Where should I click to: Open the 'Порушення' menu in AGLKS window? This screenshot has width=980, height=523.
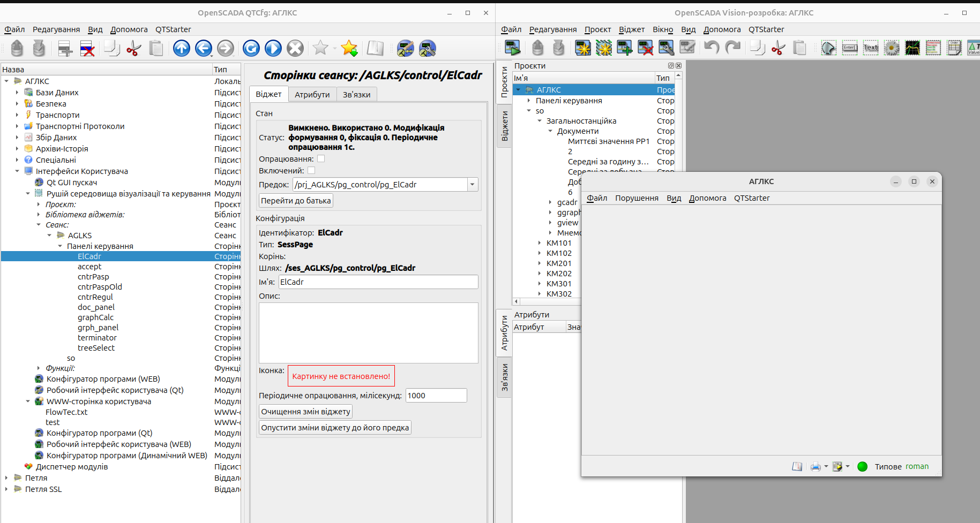(637, 198)
